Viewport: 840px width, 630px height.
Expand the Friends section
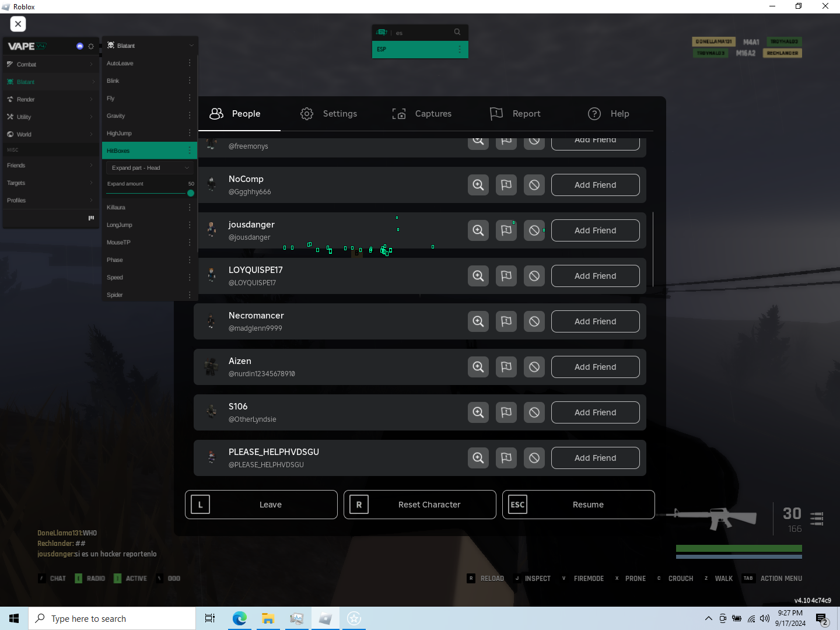coord(51,165)
